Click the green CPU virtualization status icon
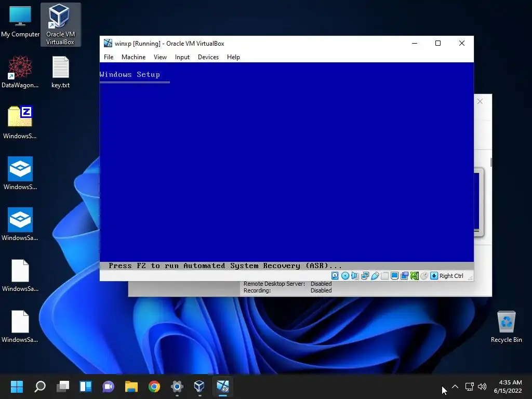The height and width of the screenshot is (399, 532). pos(414,276)
